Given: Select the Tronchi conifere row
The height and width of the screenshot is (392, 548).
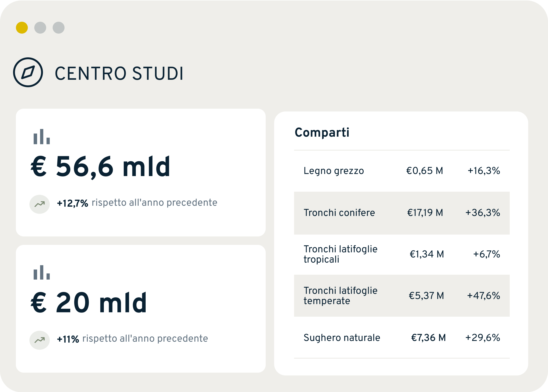Looking at the screenshot, I should [402, 213].
